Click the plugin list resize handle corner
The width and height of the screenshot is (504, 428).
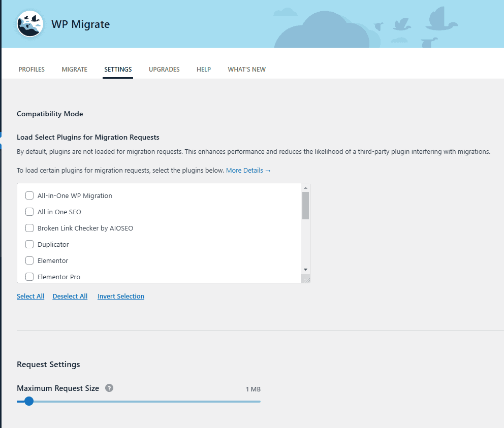[x=307, y=280]
